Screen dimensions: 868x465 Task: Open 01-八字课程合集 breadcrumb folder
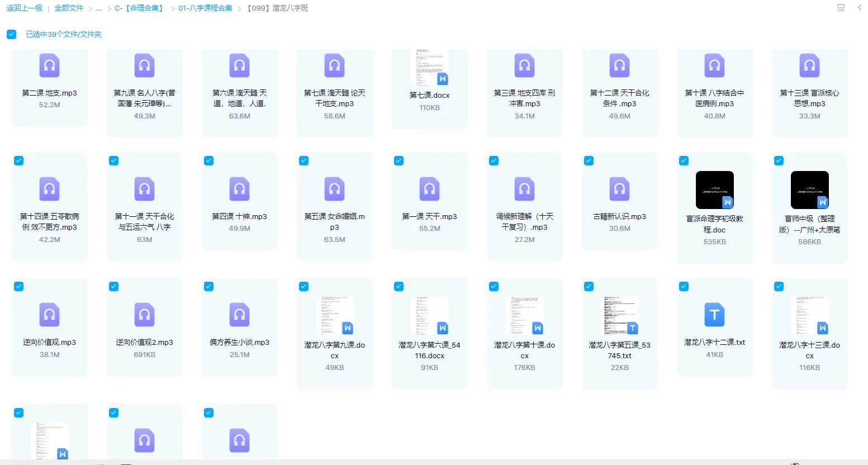(x=205, y=8)
